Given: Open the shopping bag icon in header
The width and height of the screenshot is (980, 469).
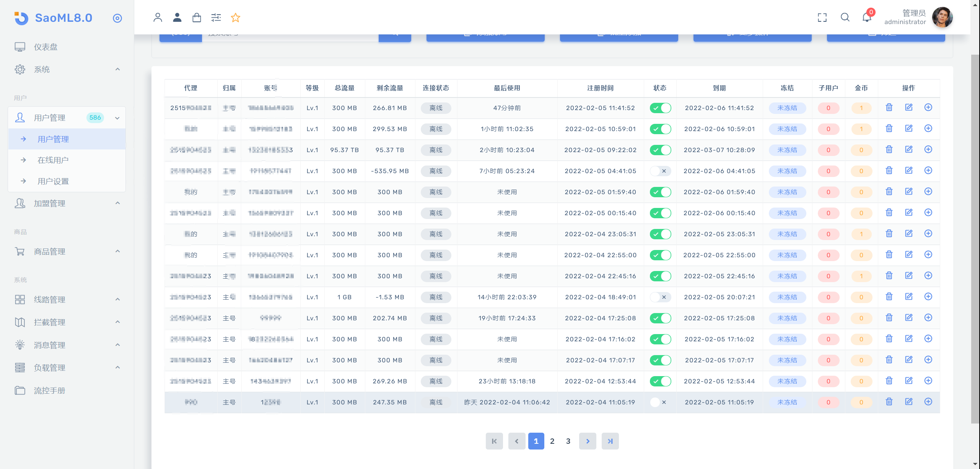Looking at the screenshot, I should point(197,18).
